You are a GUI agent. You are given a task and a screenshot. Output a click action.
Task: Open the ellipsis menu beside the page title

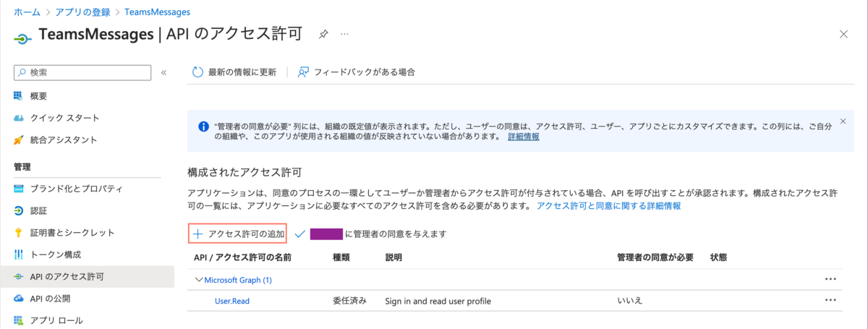point(345,34)
